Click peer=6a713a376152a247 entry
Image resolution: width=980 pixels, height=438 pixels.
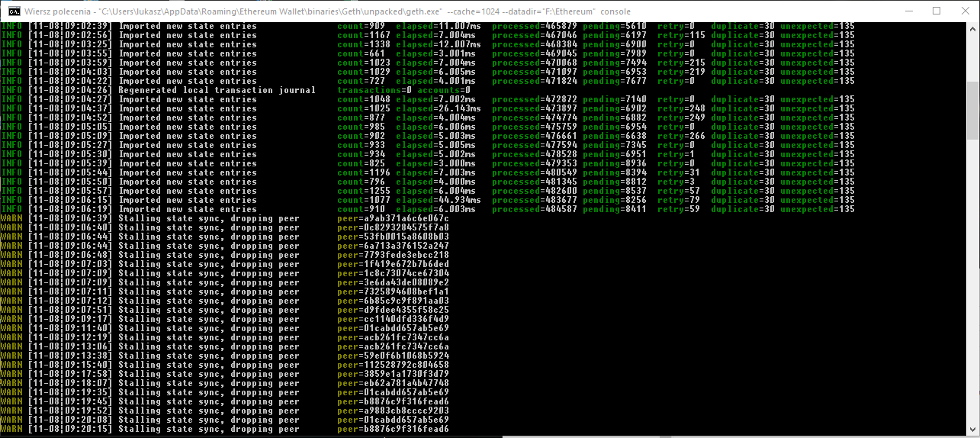(x=393, y=246)
